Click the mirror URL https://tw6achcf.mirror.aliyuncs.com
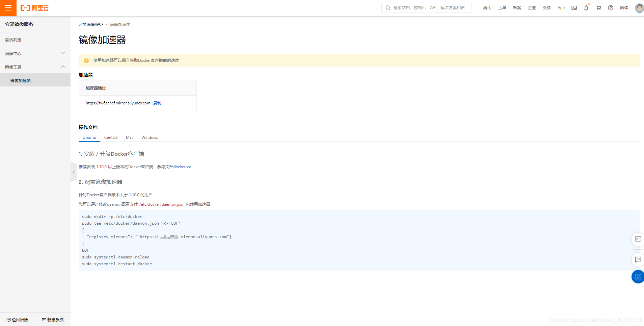This screenshot has height=326, width=644. (118, 103)
